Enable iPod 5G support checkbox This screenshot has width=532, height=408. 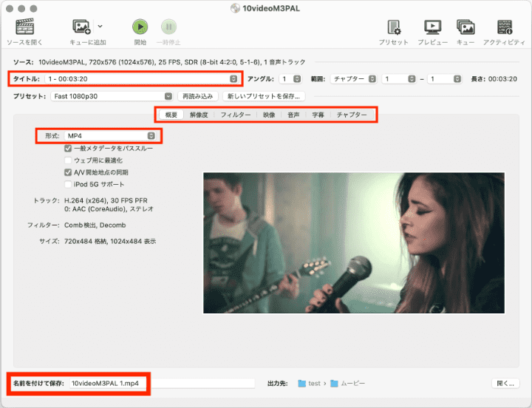(x=68, y=184)
